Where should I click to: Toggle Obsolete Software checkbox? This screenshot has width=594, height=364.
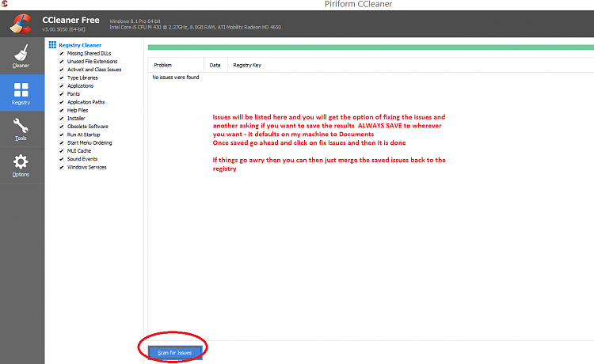pos(61,127)
